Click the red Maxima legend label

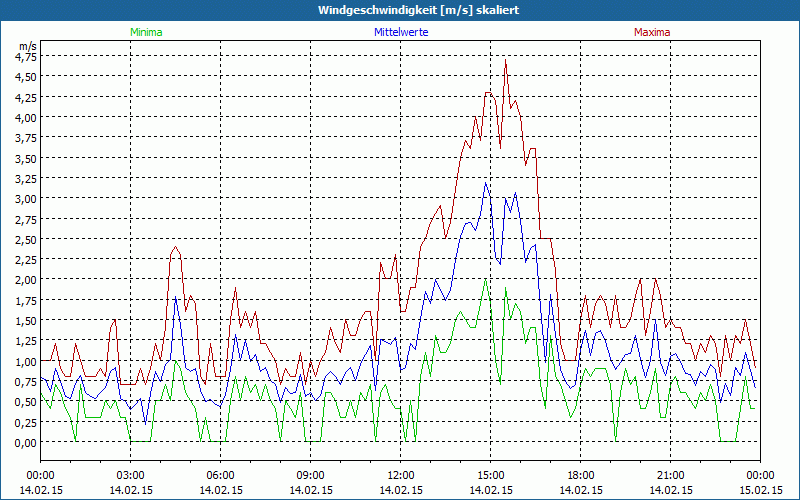point(652,32)
